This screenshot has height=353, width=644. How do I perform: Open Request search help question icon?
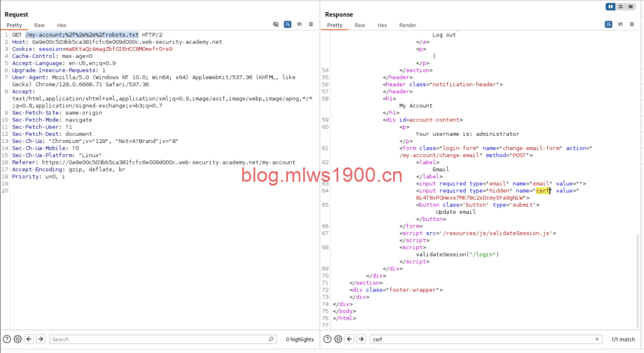6,339
